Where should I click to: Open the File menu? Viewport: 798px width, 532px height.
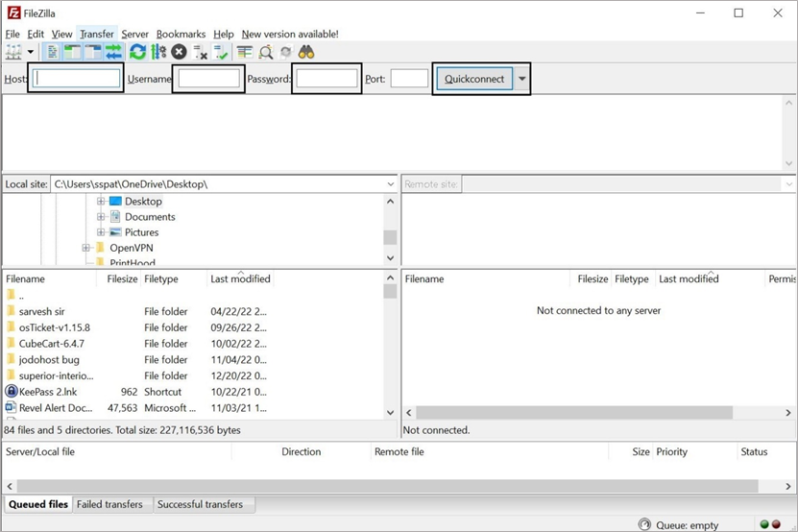pos(12,35)
